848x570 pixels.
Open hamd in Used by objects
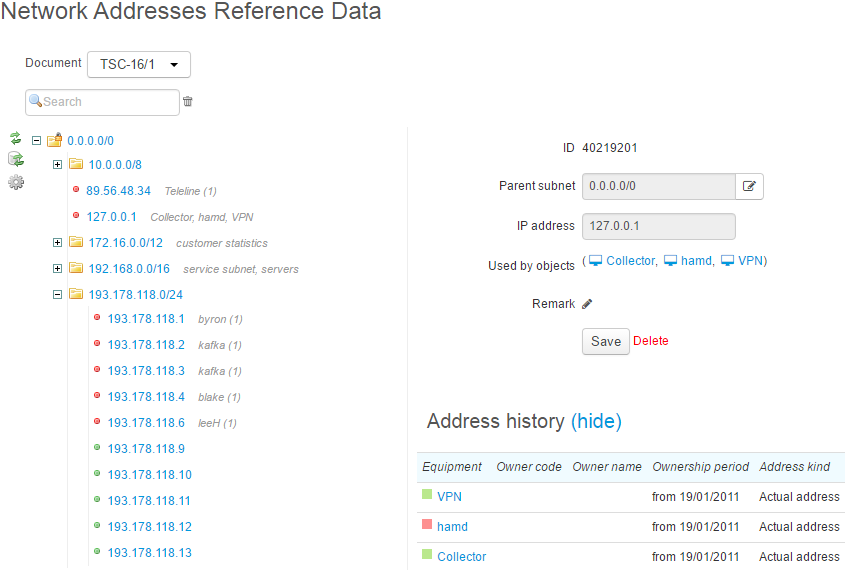[696, 261]
